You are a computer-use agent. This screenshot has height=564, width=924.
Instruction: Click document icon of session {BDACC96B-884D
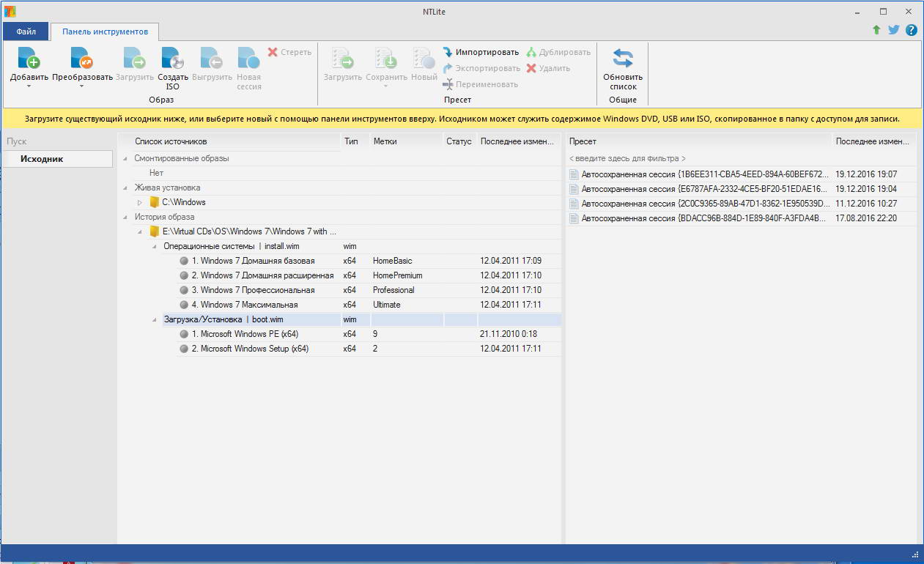574,218
